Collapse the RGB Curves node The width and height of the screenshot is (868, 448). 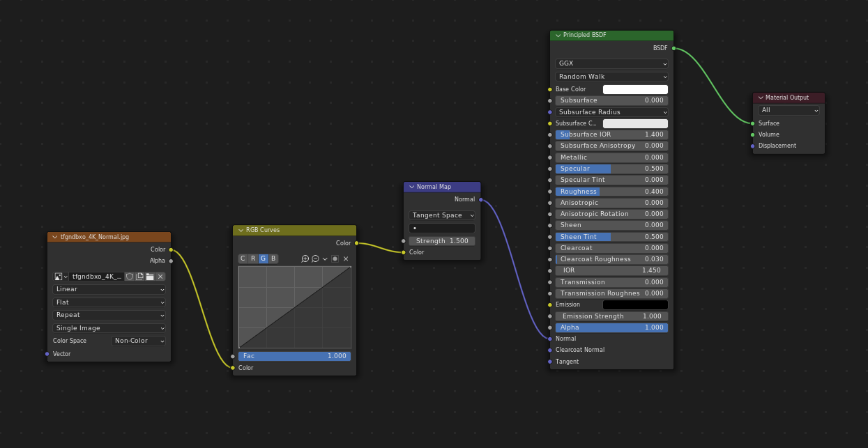(241, 230)
